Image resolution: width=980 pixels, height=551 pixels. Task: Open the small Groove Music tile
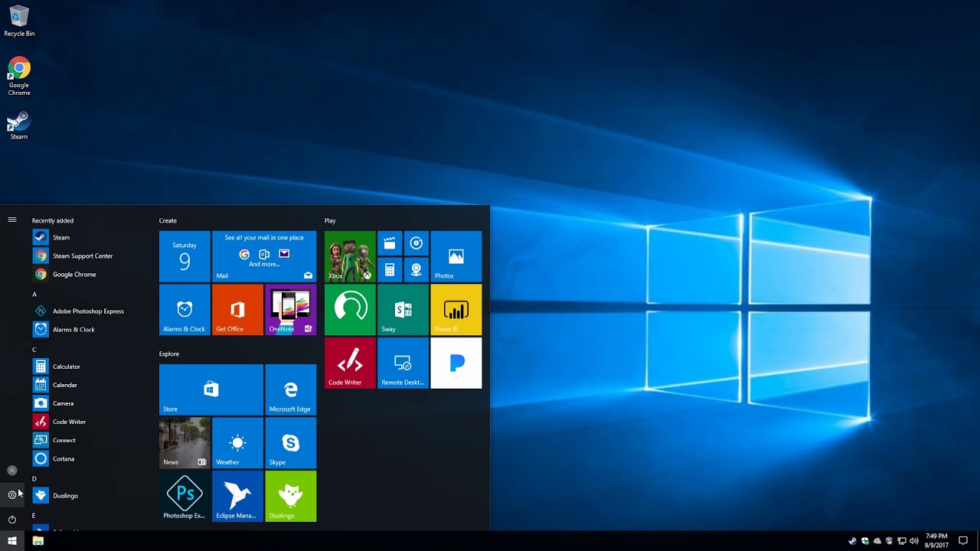pos(416,243)
